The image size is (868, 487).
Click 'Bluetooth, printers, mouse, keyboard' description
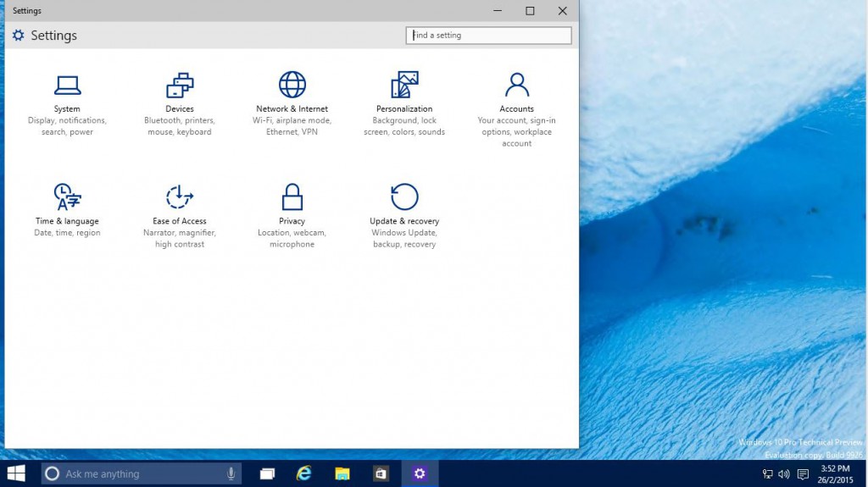(x=180, y=126)
